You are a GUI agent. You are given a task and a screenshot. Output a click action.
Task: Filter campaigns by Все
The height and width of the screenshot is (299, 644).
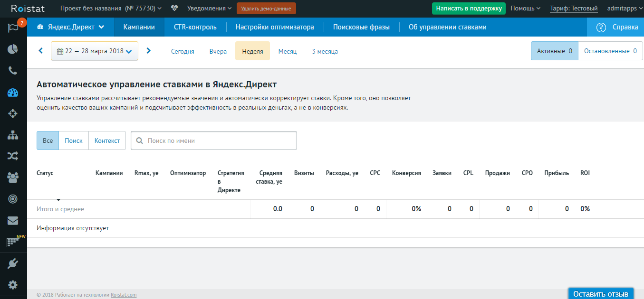(48, 140)
